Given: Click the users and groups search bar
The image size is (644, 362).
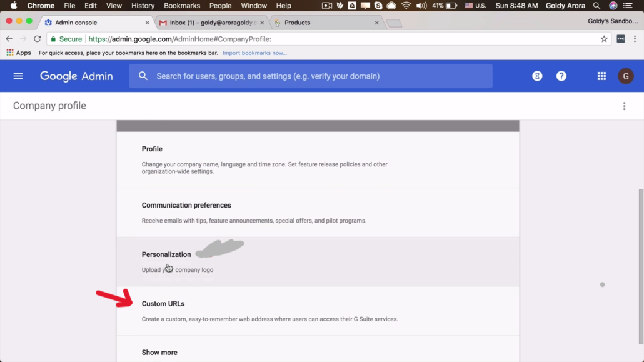Looking at the screenshot, I should point(311,76).
